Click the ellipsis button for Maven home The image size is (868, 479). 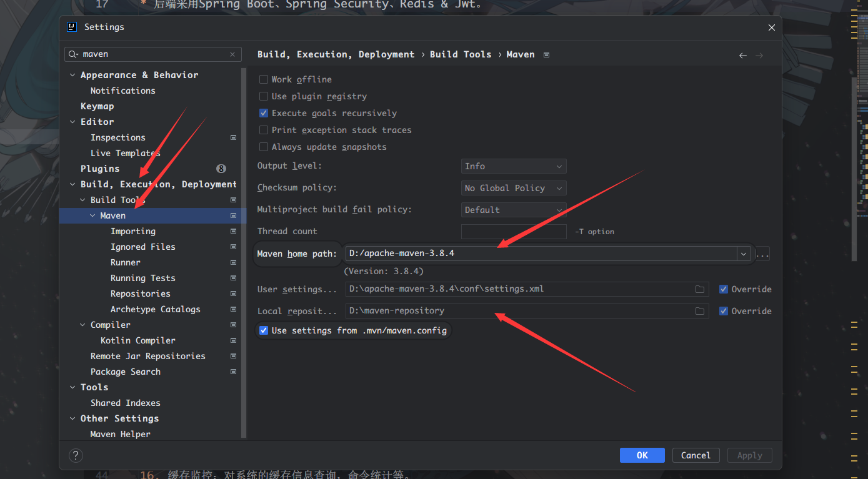coord(762,254)
